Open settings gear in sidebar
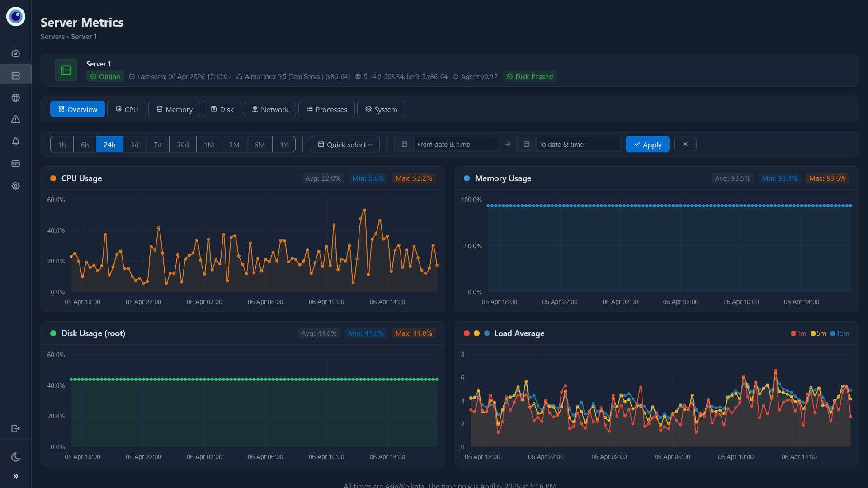 [x=16, y=186]
